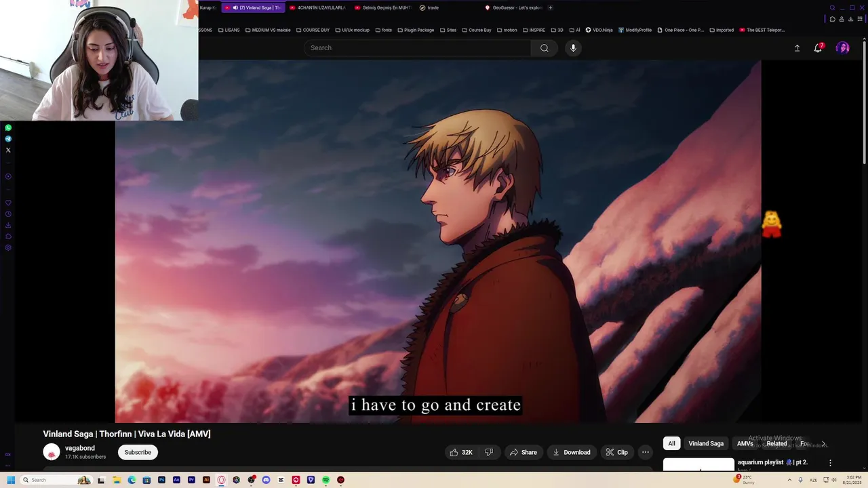Click the Windows taskbar Search box
The width and height of the screenshot is (868, 488).
[57, 480]
